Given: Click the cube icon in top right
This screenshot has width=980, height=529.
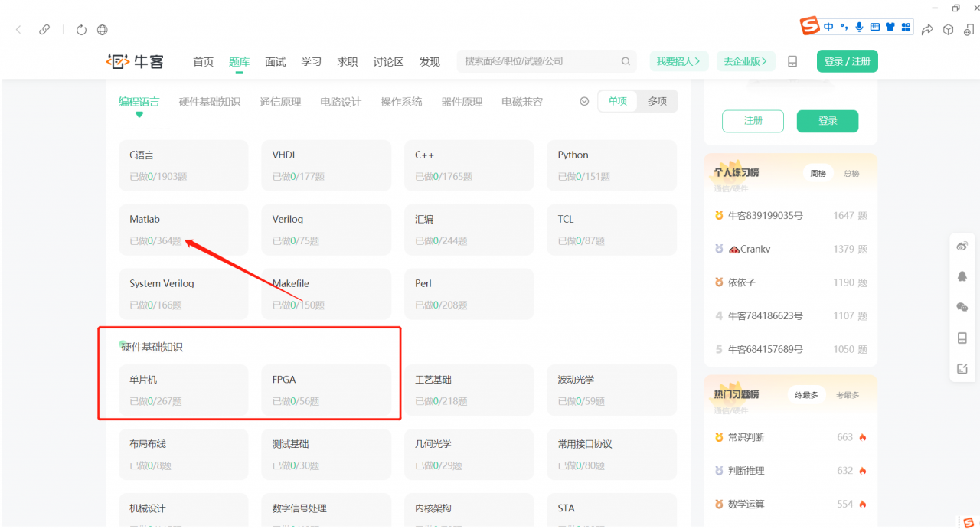Looking at the screenshot, I should [949, 30].
